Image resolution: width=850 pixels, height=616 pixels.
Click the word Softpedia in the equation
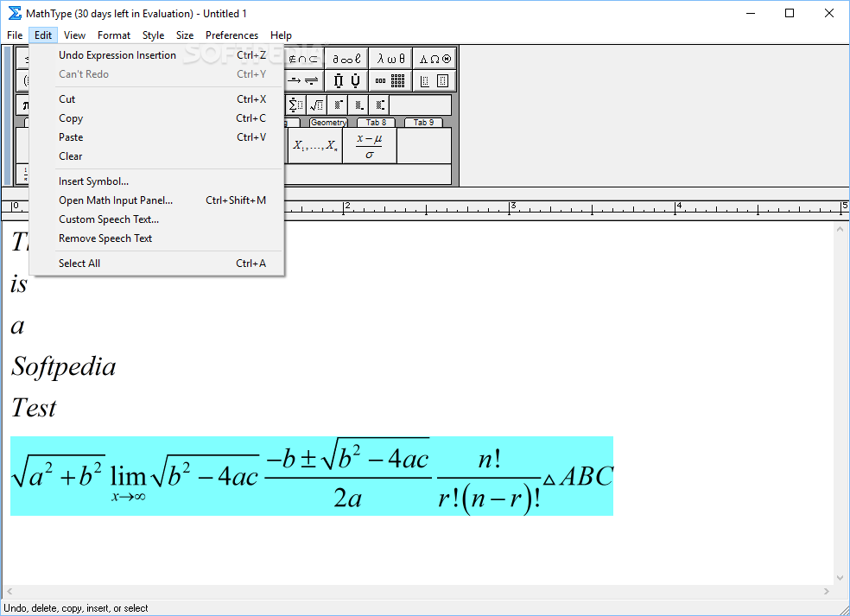tap(63, 368)
